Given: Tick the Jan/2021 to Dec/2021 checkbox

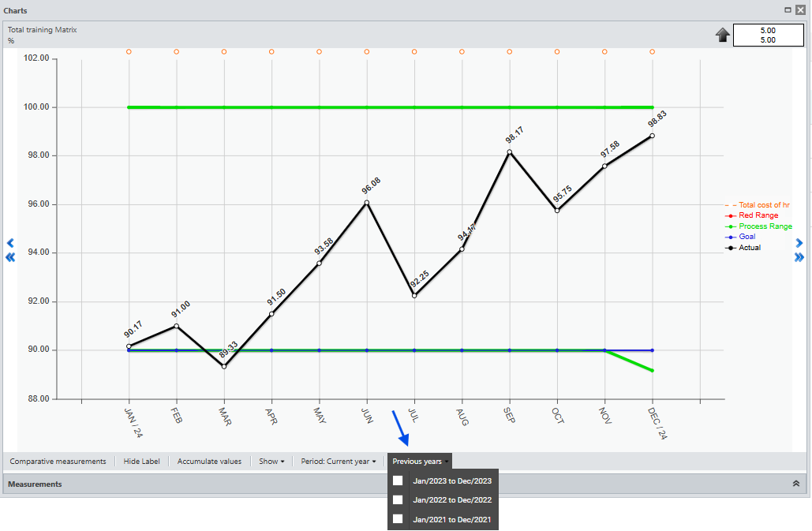Looking at the screenshot, I should (x=398, y=519).
